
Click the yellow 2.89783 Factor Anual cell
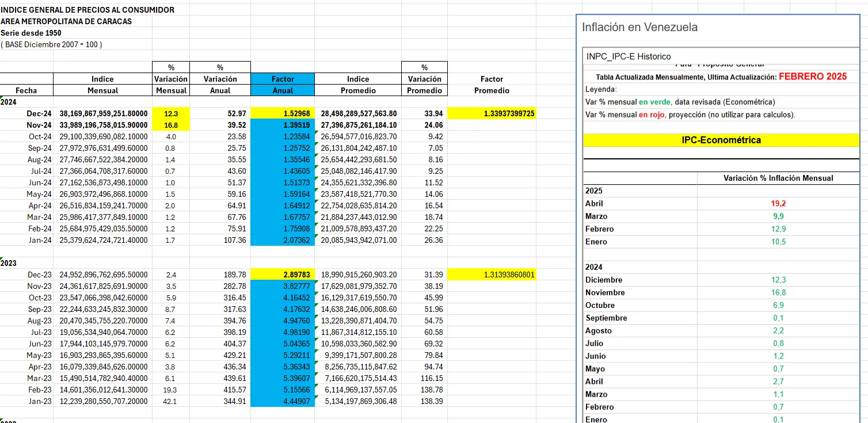283,275
